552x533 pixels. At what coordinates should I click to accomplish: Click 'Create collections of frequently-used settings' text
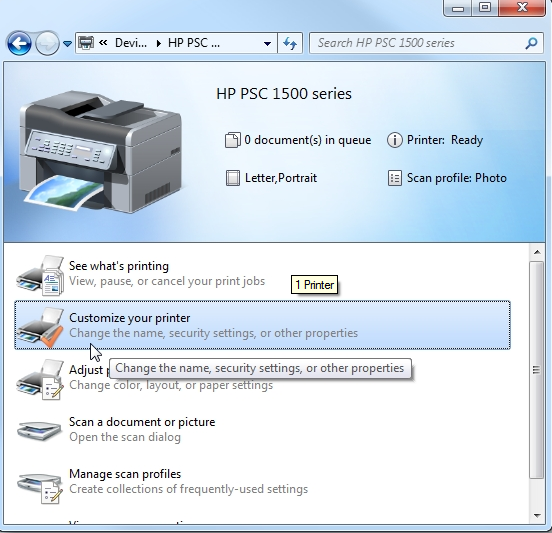188,489
